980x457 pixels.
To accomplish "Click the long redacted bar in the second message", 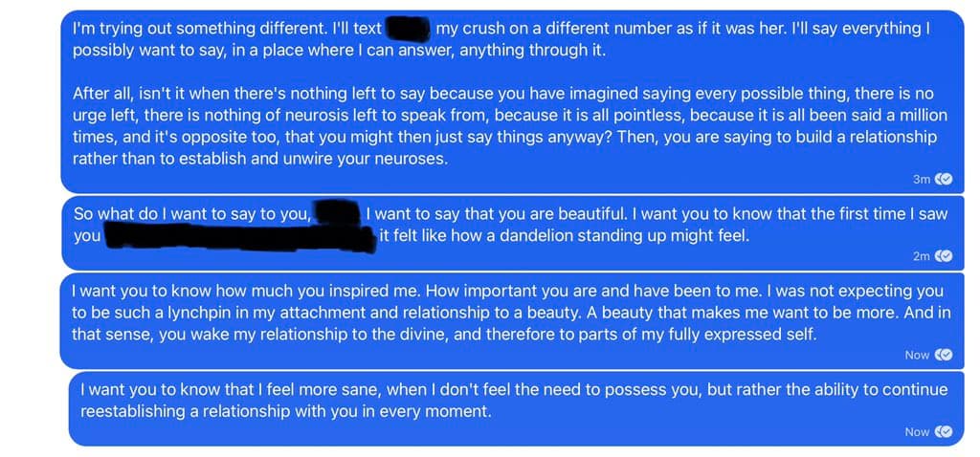I will pos(237,236).
